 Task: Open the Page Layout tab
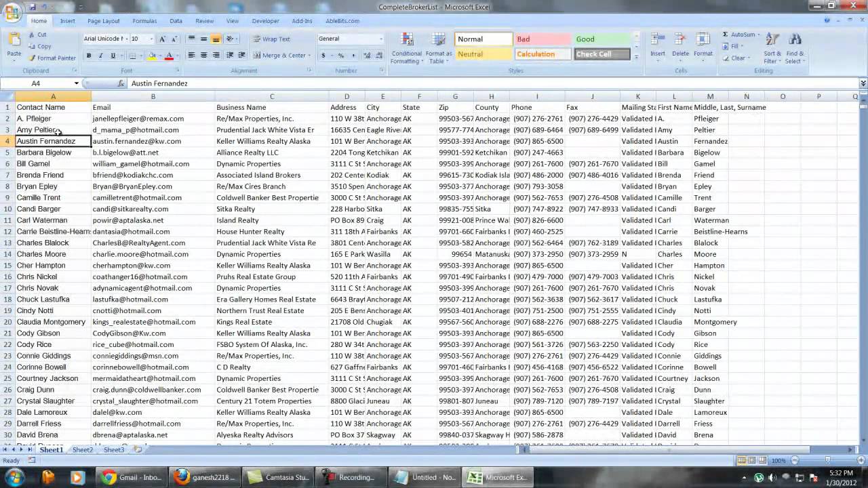(x=103, y=21)
